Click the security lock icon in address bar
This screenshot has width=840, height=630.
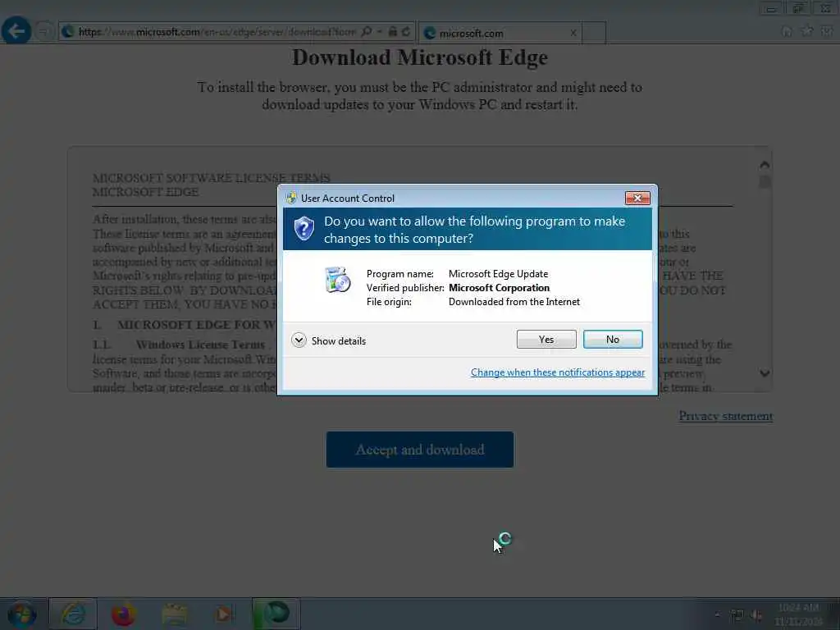[393, 32]
